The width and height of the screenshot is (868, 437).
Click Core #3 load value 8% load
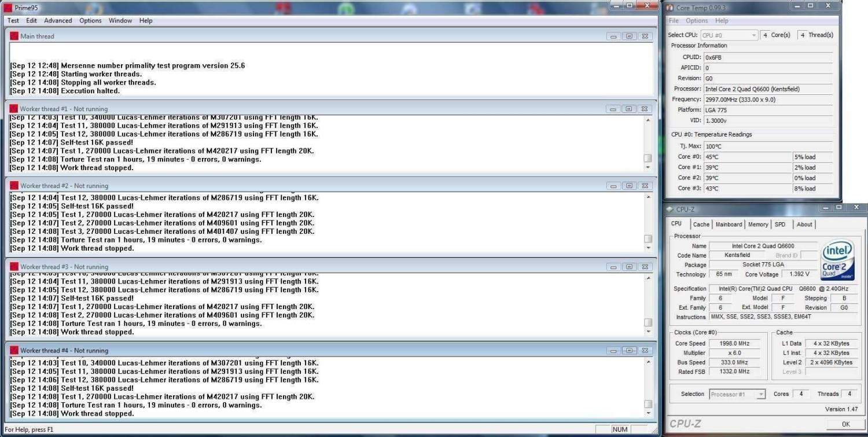(813, 188)
